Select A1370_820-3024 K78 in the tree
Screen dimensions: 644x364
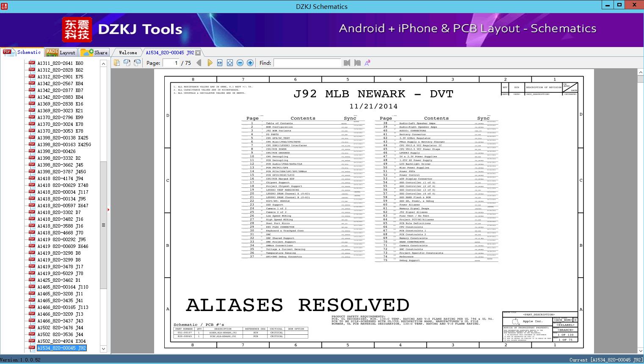coord(60,124)
